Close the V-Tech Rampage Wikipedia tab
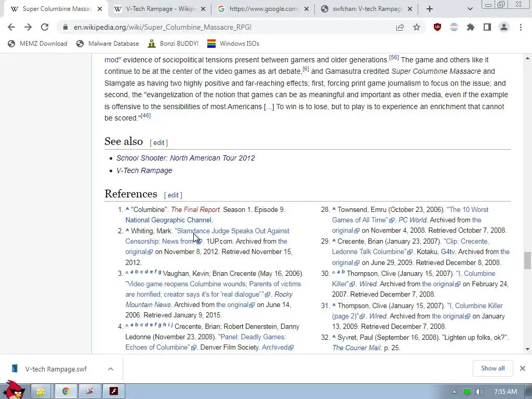This screenshot has width=532, height=399. pyautogui.click(x=203, y=9)
